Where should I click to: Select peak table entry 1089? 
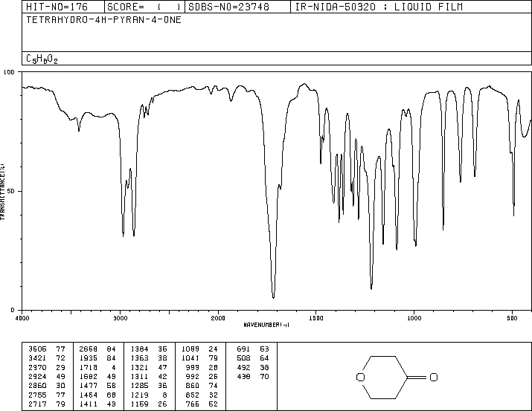point(199,349)
